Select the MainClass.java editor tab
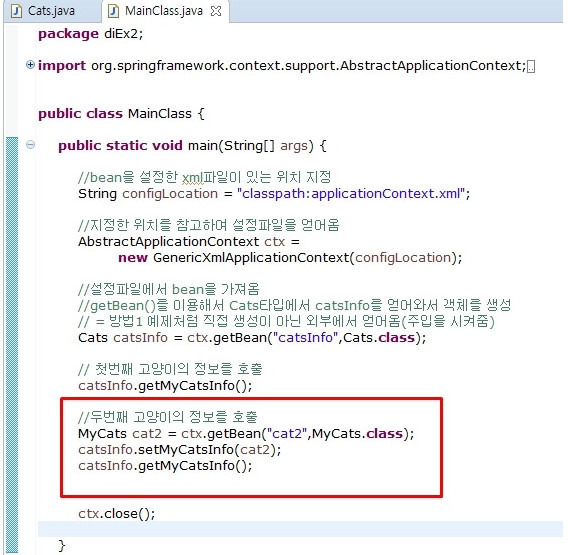 (164, 11)
